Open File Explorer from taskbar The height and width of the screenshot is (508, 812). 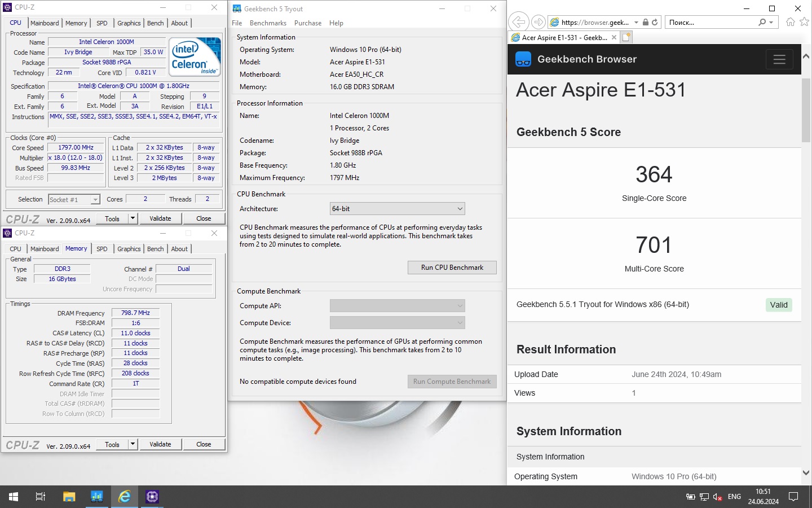[x=69, y=497]
